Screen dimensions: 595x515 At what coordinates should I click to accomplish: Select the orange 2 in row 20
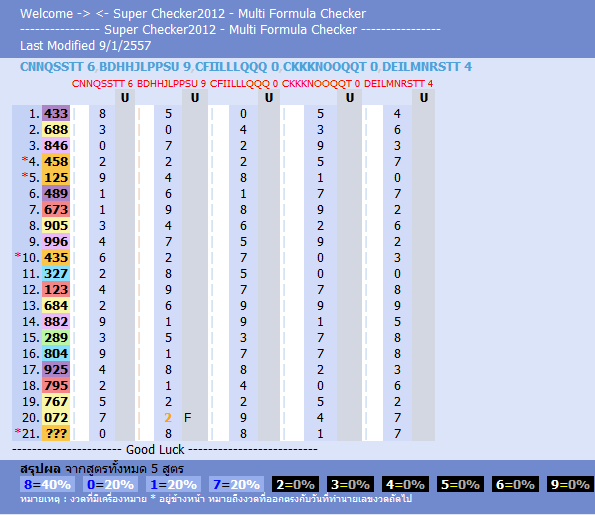click(x=168, y=418)
